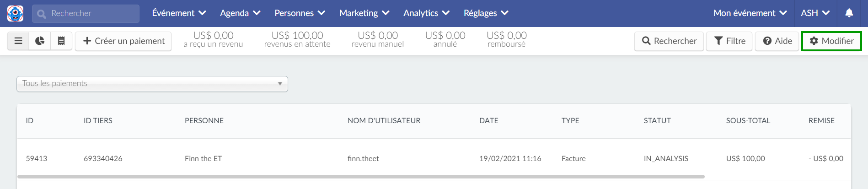Screen dimensions: 868x189
Task: Click Créer un paiement button
Action: coord(123,41)
